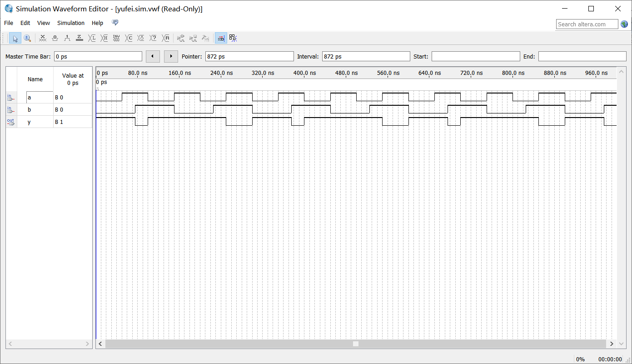Click the 00:00:00 elapsed time readout
This screenshot has height=364, width=632.
(x=610, y=359)
